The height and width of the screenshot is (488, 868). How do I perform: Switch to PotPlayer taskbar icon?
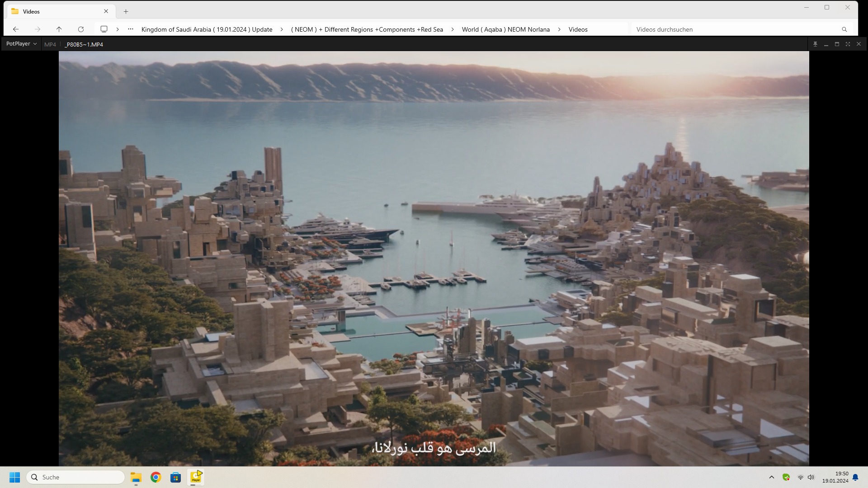(196, 477)
